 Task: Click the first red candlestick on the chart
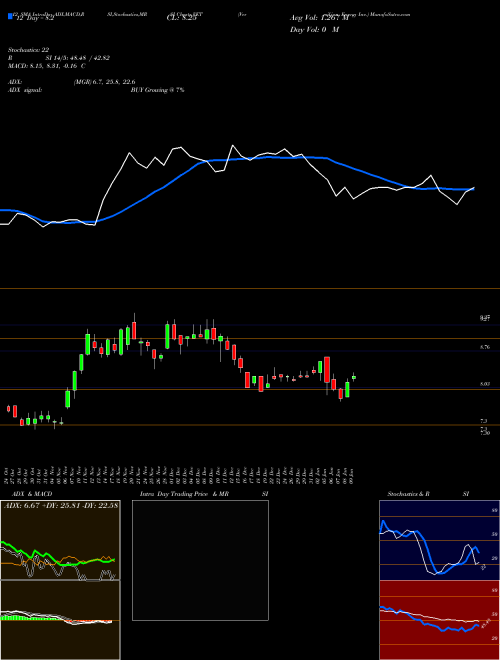tap(8, 409)
